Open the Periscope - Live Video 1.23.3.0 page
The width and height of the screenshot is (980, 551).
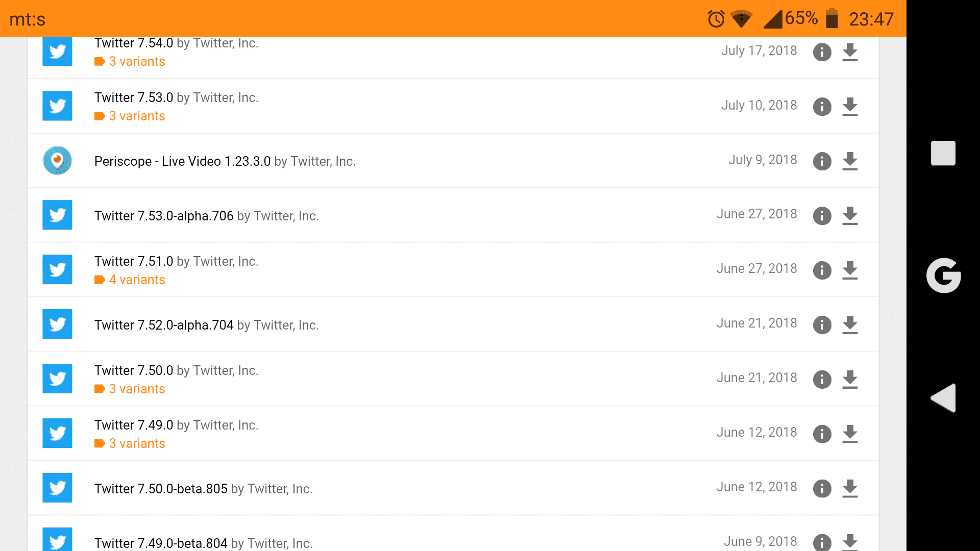point(182,161)
